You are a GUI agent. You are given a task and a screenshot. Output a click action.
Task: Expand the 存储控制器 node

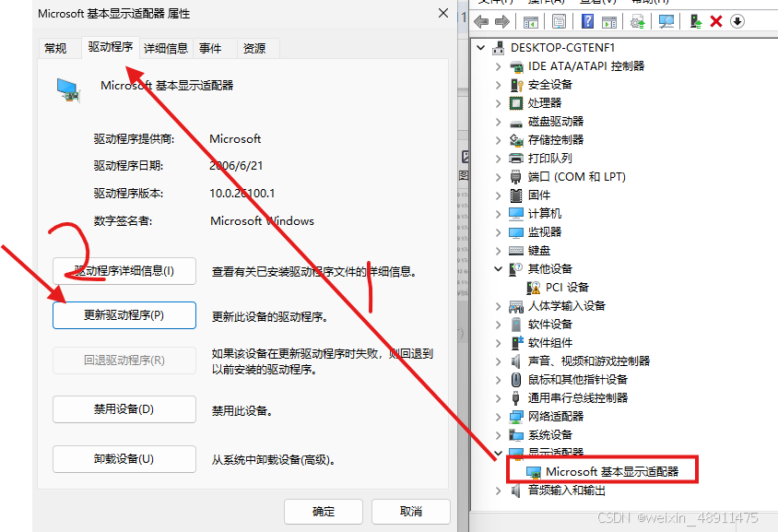click(498, 140)
